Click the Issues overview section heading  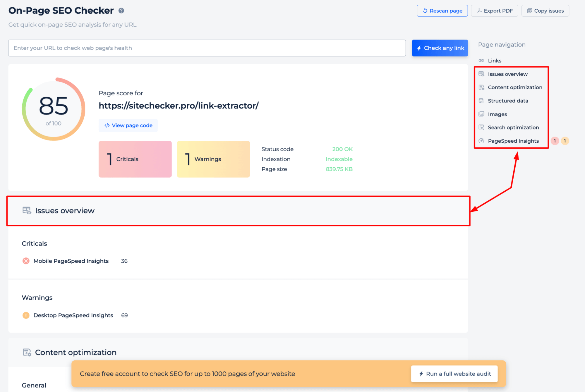pyautogui.click(x=65, y=211)
